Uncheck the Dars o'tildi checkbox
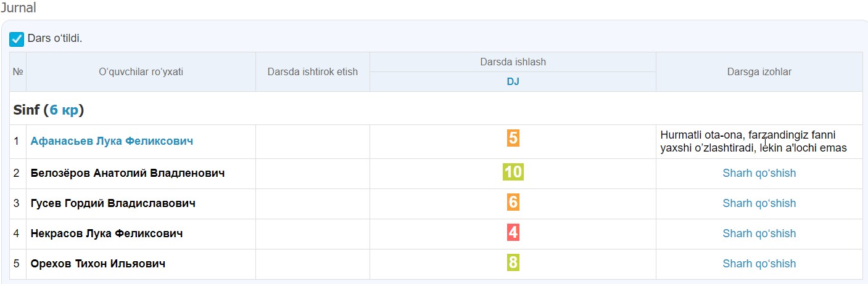The height and width of the screenshot is (284, 868). click(17, 39)
